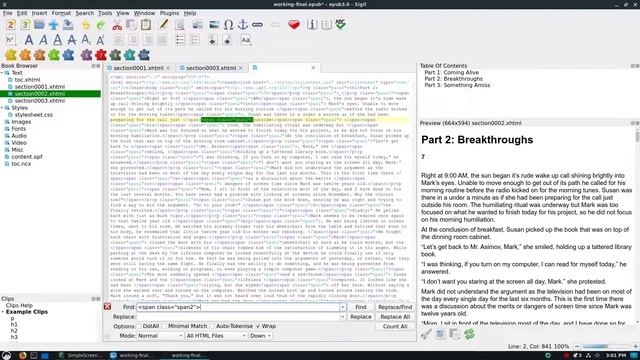Enable the Auto-Tokenise checkbox
640x360 pixels.
point(213,326)
